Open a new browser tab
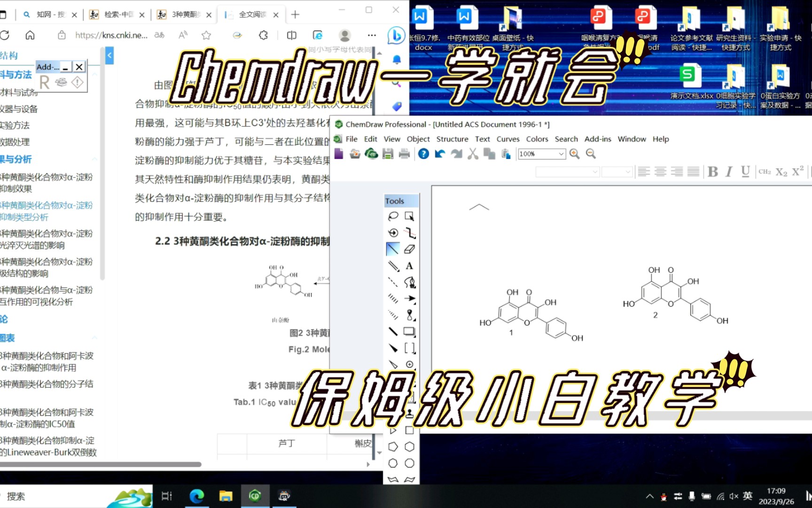 295,15
